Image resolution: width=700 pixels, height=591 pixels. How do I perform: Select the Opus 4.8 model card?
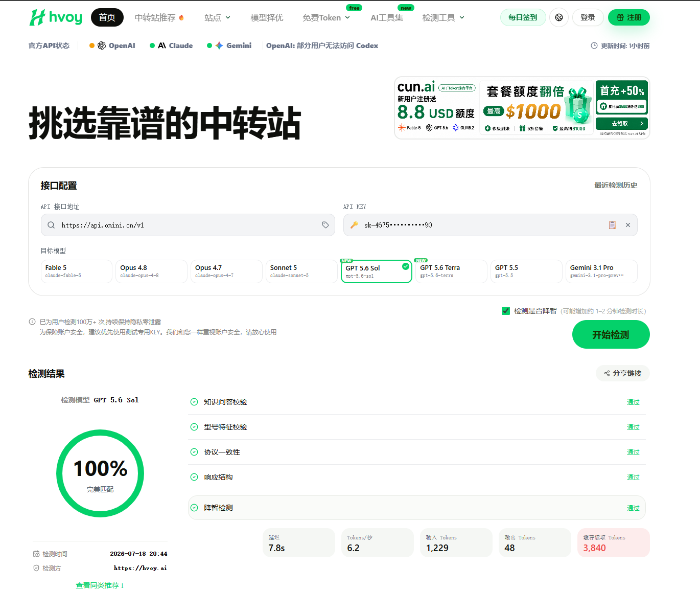pyautogui.click(x=152, y=271)
